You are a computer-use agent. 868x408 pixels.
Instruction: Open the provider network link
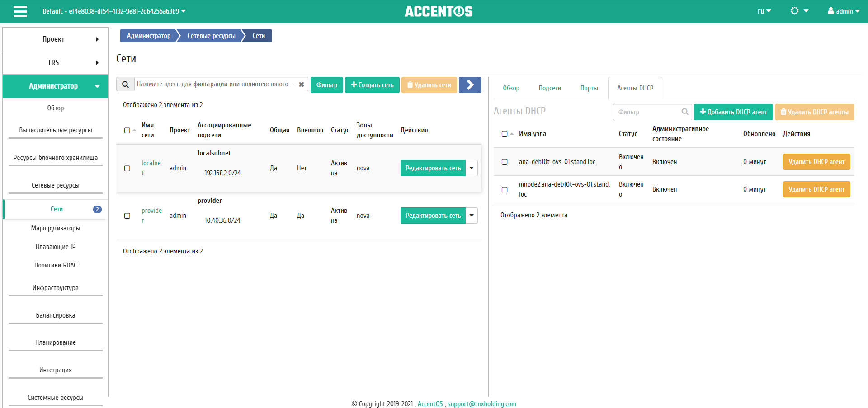151,216
